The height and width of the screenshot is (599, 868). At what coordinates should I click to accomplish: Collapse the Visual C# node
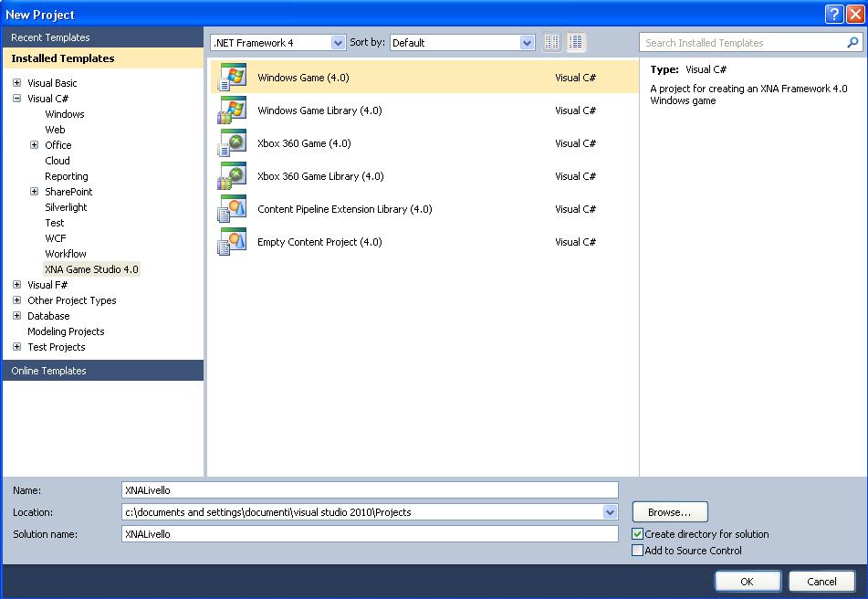[17, 98]
